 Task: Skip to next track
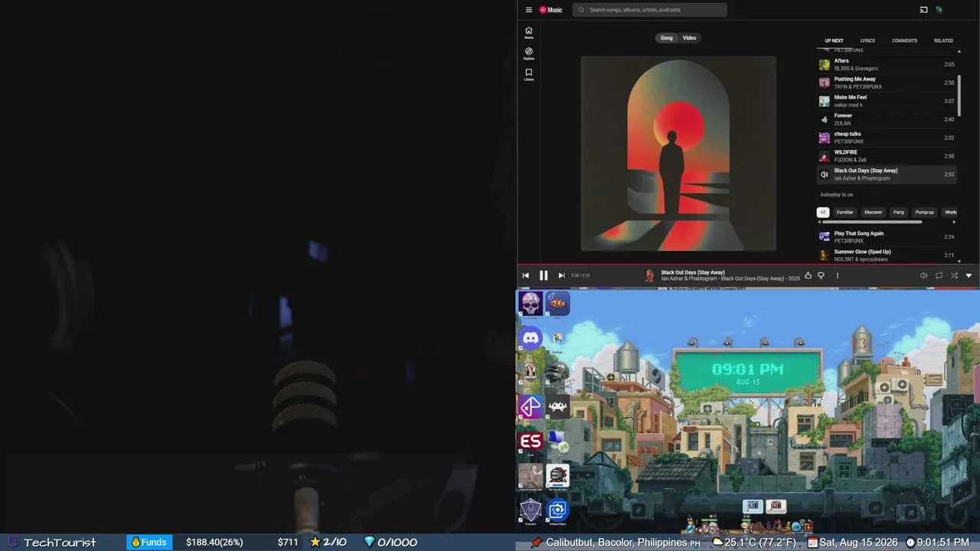561,275
